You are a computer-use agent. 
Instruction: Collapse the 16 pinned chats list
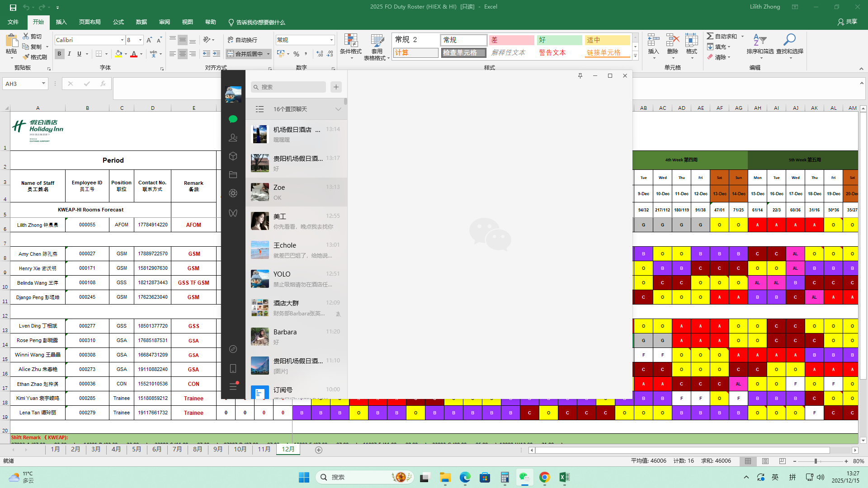(338, 109)
